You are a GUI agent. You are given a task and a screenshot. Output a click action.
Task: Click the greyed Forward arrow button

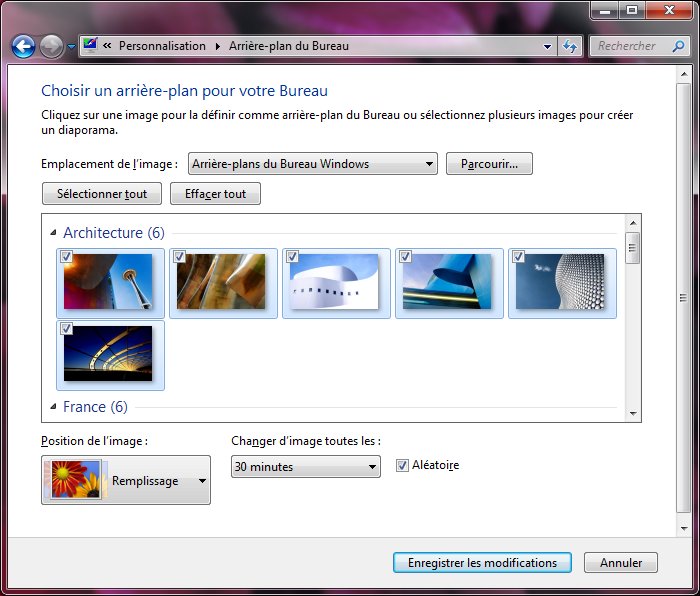click(51, 46)
